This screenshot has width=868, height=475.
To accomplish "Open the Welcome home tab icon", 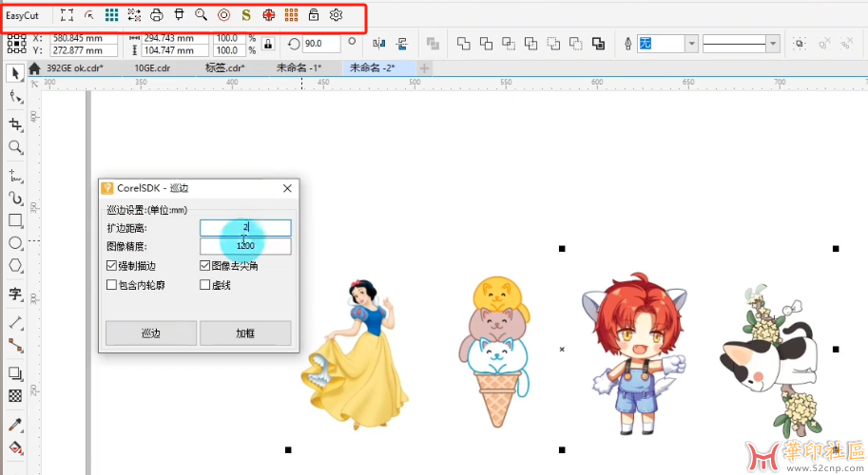I will 34,68.
